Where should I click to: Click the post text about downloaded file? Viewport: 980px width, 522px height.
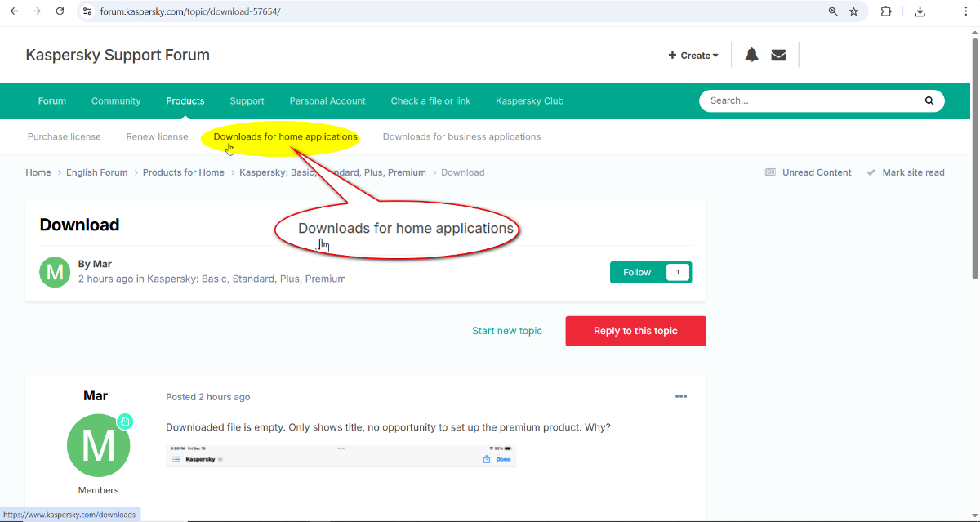tap(388, 427)
